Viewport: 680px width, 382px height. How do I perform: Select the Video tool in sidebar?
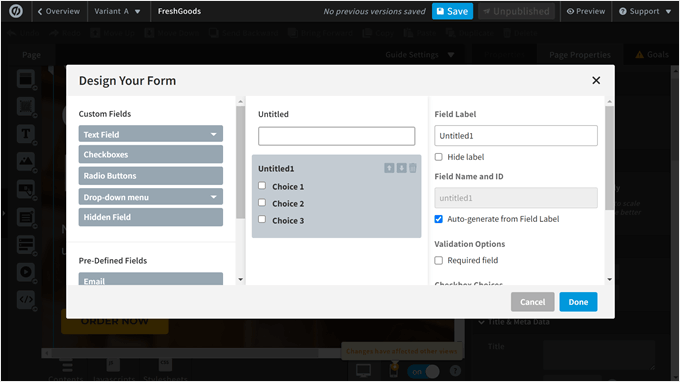click(x=26, y=272)
